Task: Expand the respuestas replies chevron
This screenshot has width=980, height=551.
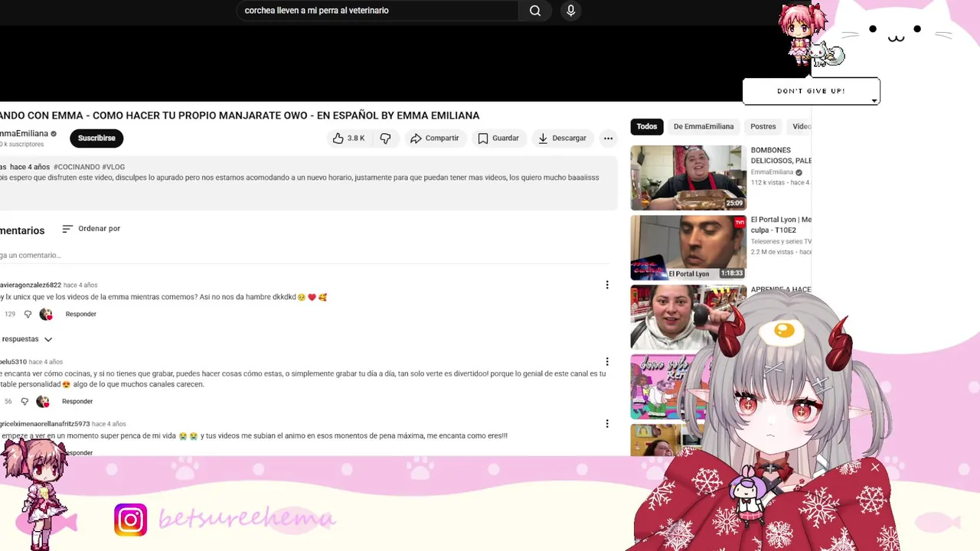Action: (47, 339)
